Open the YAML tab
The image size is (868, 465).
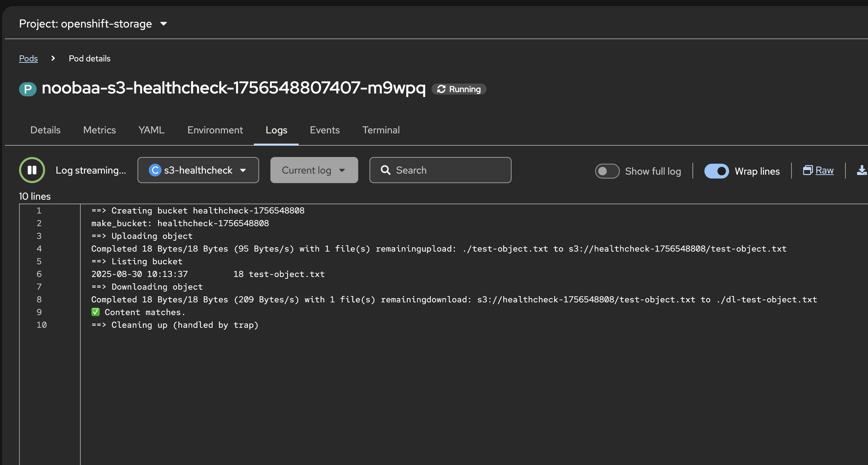[x=151, y=130]
